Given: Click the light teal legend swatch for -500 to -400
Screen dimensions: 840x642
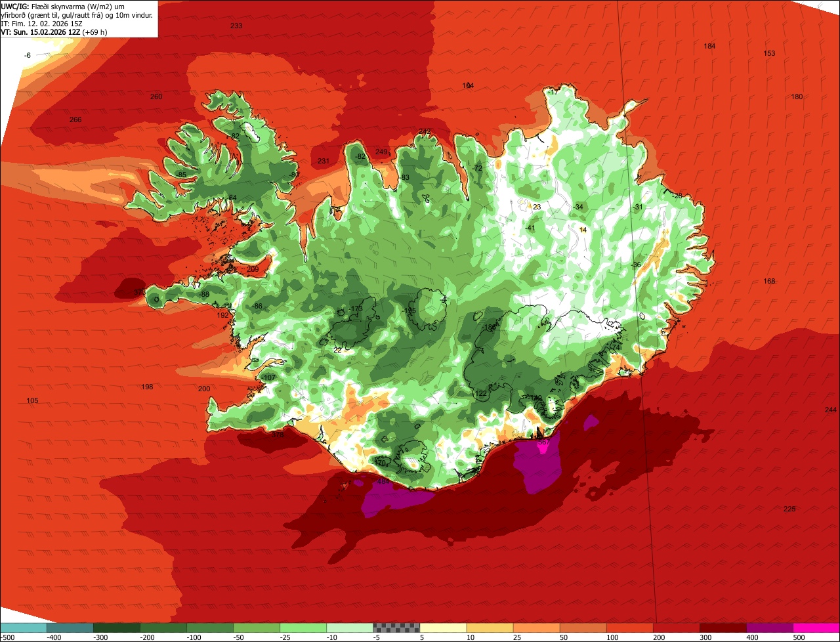Looking at the screenshot, I should click(x=23, y=627).
